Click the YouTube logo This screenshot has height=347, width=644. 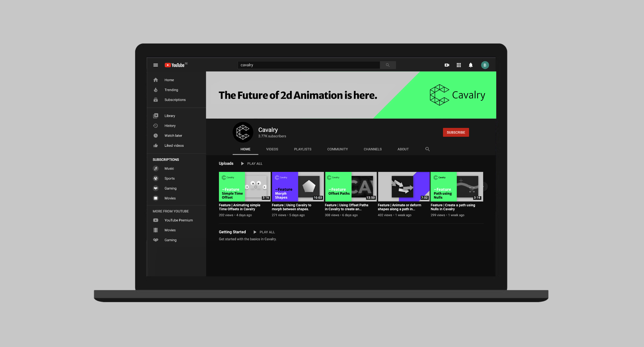pos(174,65)
